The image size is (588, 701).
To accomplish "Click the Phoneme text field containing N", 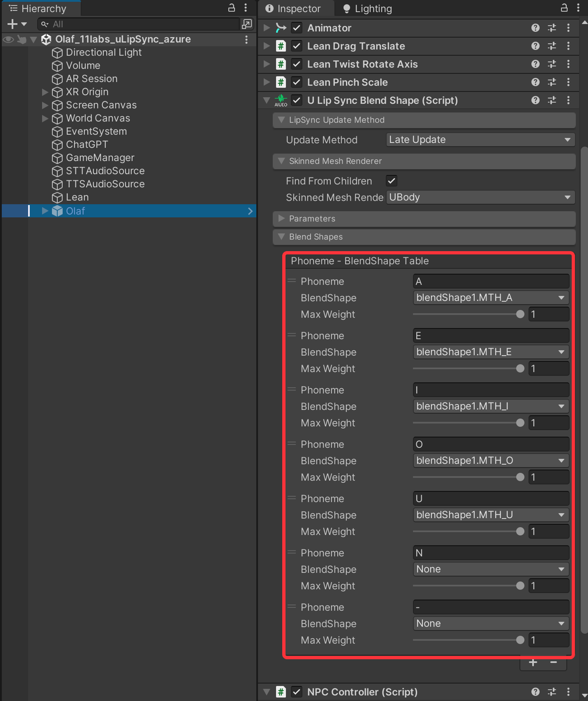I will (x=491, y=553).
